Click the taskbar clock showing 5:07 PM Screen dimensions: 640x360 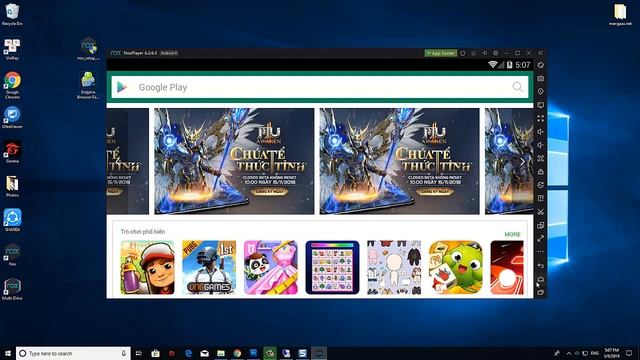pos(611,353)
